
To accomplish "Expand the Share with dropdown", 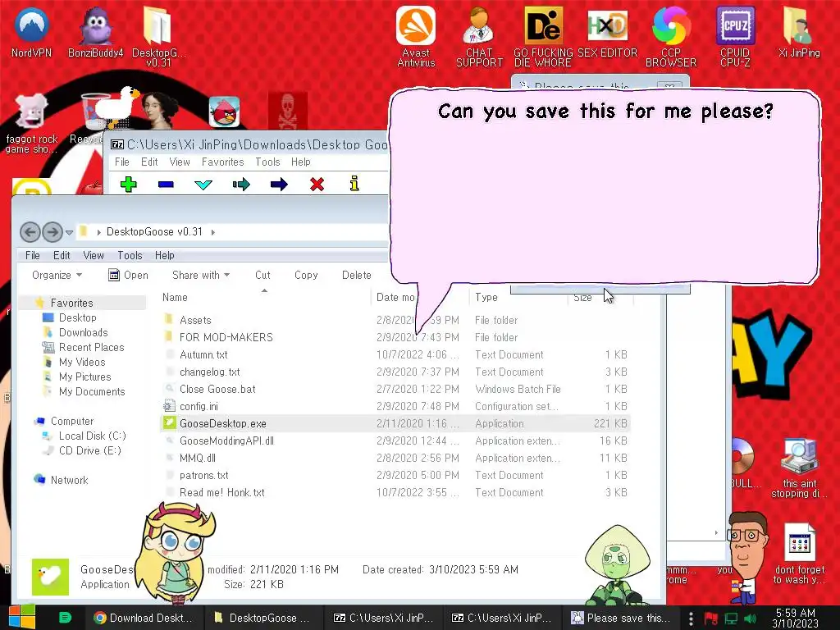I will click(x=201, y=275).
